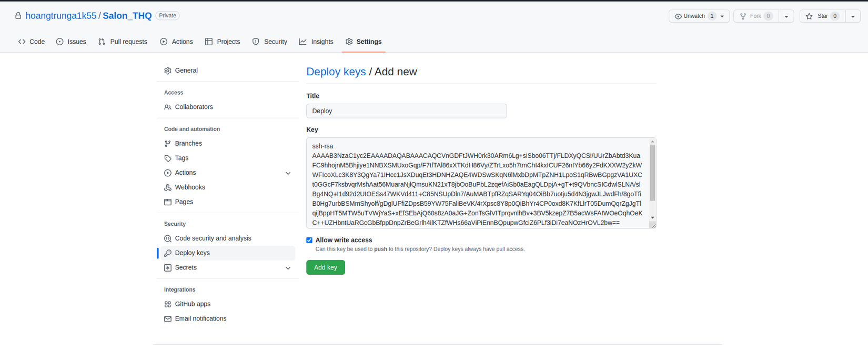Click into the Title input field
This screenshot has height=350, width=868.
click(406, 111)
